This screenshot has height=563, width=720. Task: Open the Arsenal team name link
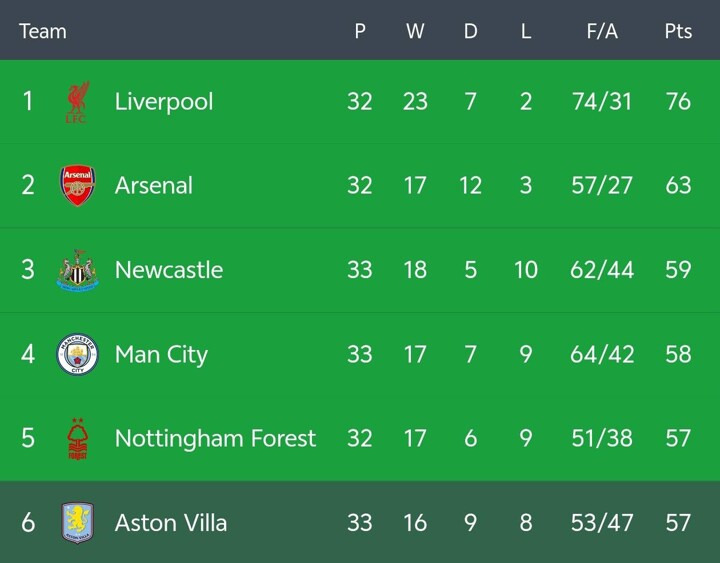coord(154,185)
